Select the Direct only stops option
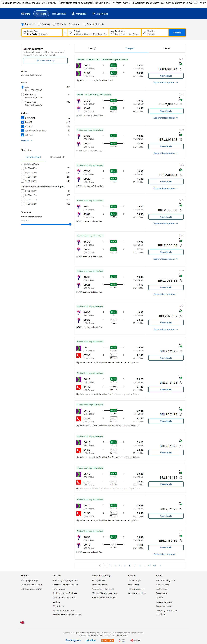 coord(23,94)
